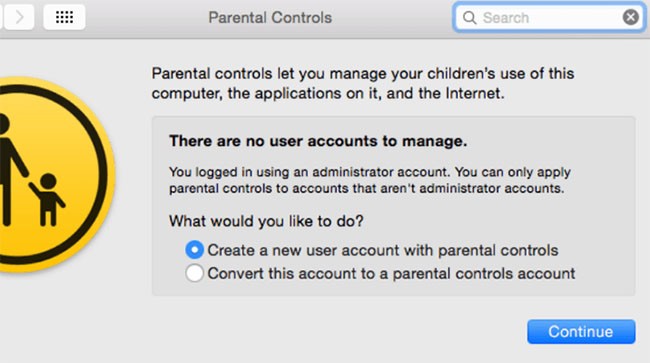Click the Create a new user account label
This screenshot has width=650, height=363.
383,250
